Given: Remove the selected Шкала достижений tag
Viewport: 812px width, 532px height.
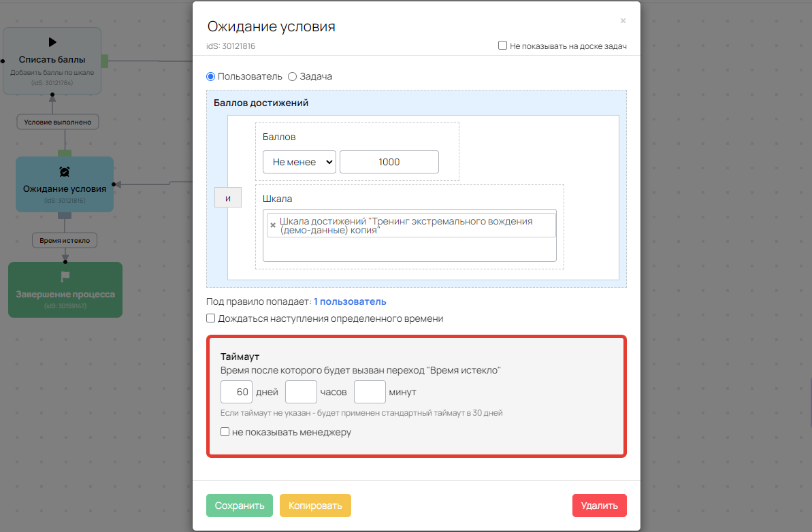Looking at the screenshot, I should 273,225.
